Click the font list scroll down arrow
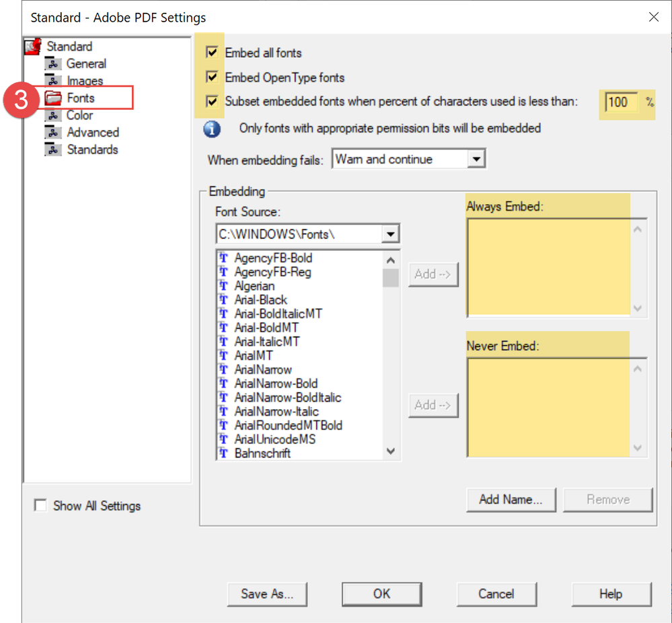Viewport: 672px width, 623px height. [390, 451]
